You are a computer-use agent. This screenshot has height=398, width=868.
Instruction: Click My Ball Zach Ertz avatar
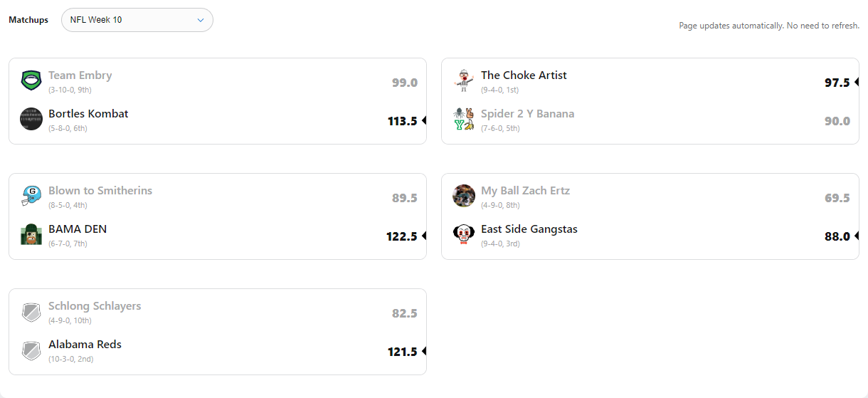(464, 196)
